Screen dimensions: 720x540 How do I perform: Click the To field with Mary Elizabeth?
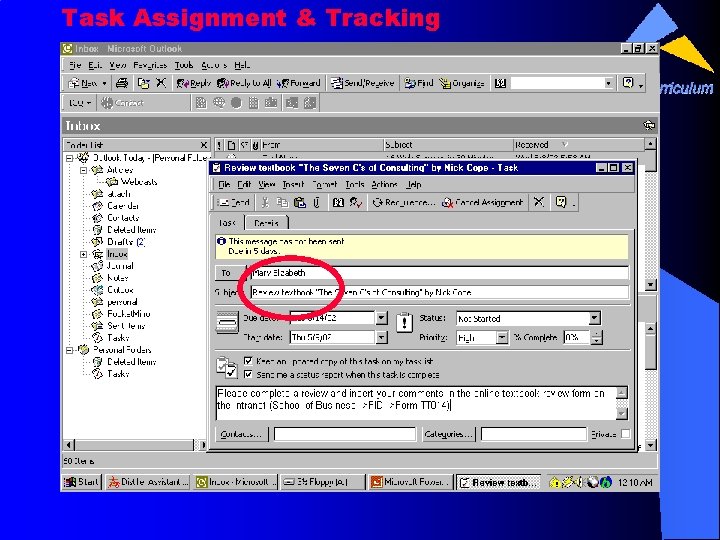click(439, 273)
